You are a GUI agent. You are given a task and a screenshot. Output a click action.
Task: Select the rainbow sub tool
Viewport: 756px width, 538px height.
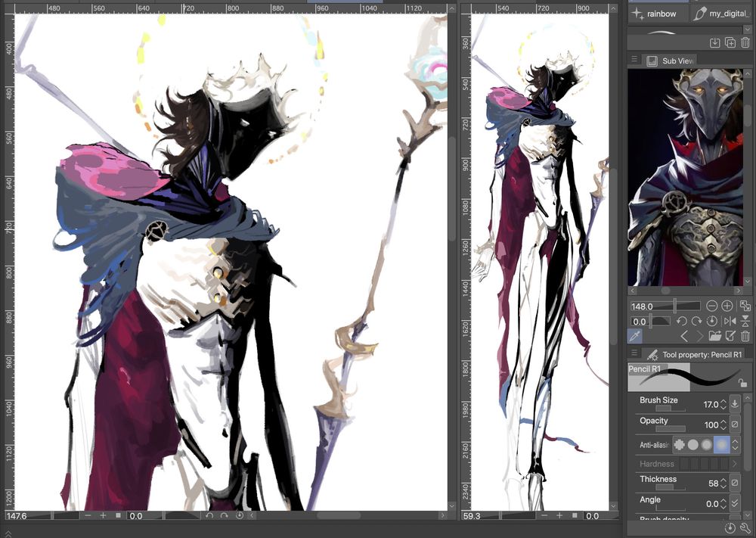pos(658,14)
